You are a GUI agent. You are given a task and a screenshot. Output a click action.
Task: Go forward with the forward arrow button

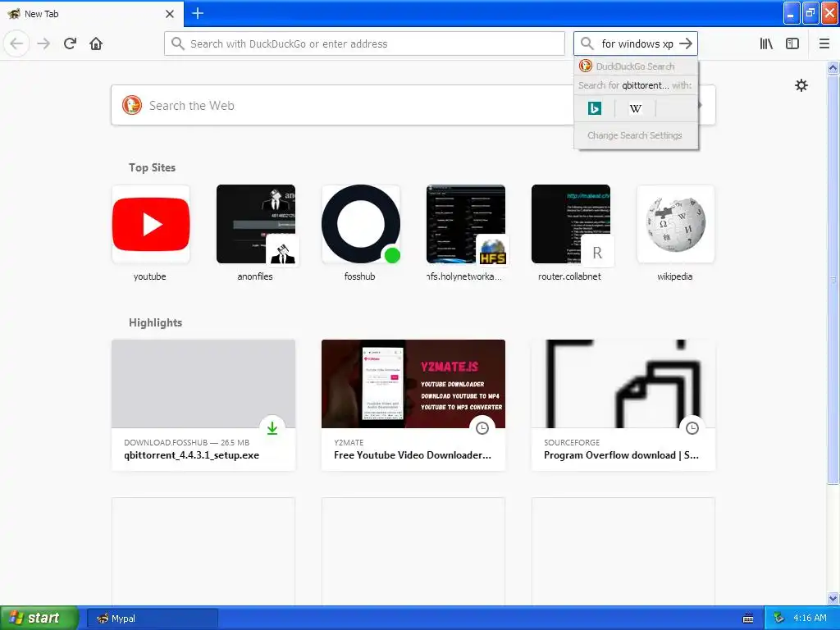43,43
